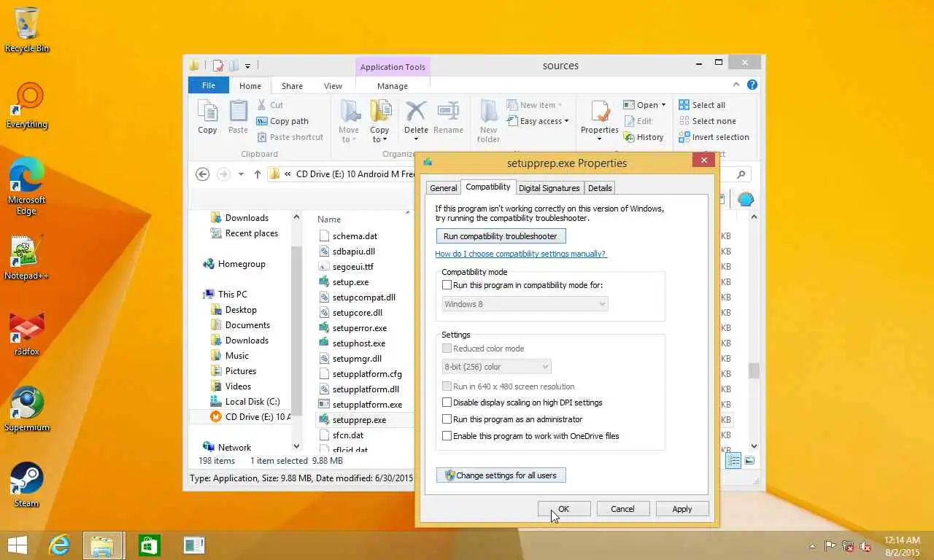Launch Supermium browser shortcut
This screenshot has height=560, width=934.
(x=26, y=409)
